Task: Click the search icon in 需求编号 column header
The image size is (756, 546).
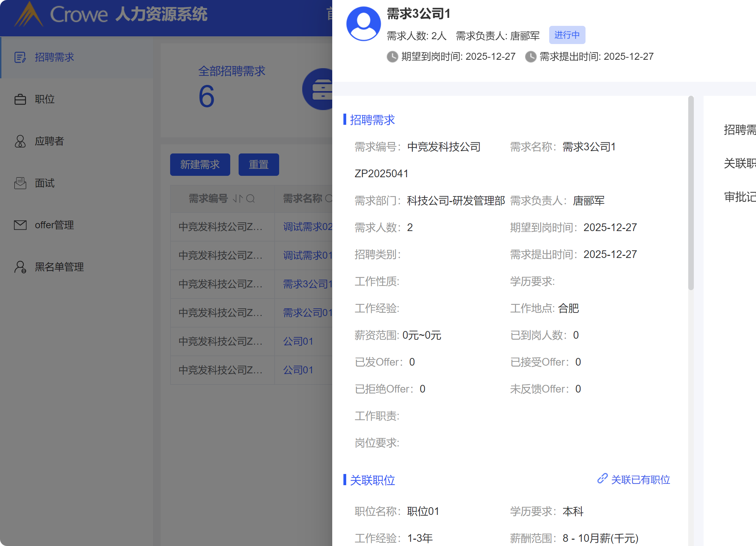Action: [x=250, y=199]
